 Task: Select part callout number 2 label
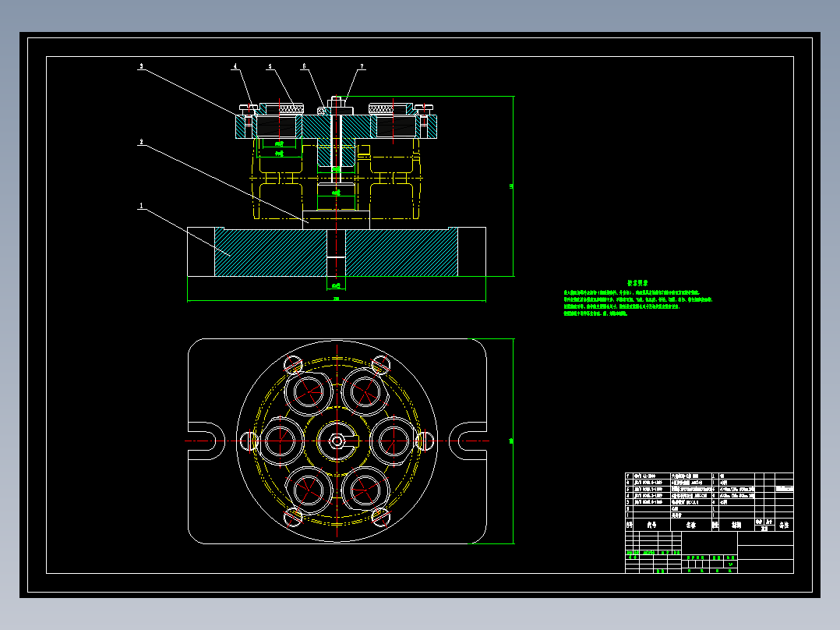click(x=142, y=142)
